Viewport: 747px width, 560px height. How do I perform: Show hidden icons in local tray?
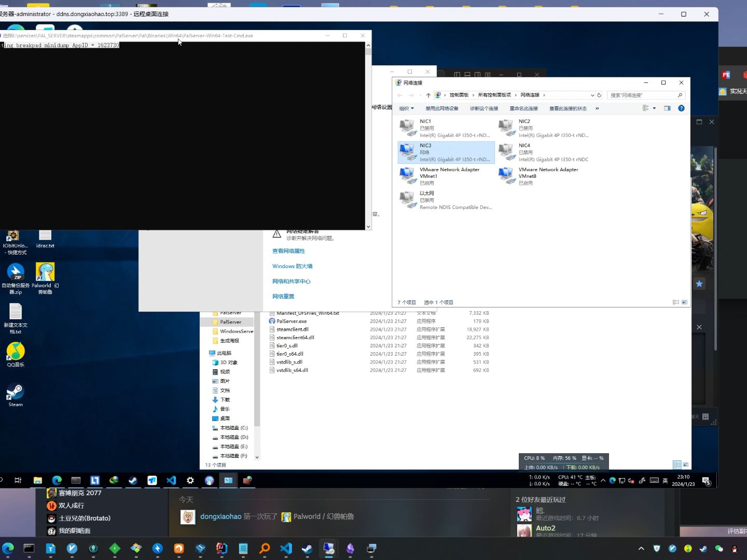tap(641, 549)
